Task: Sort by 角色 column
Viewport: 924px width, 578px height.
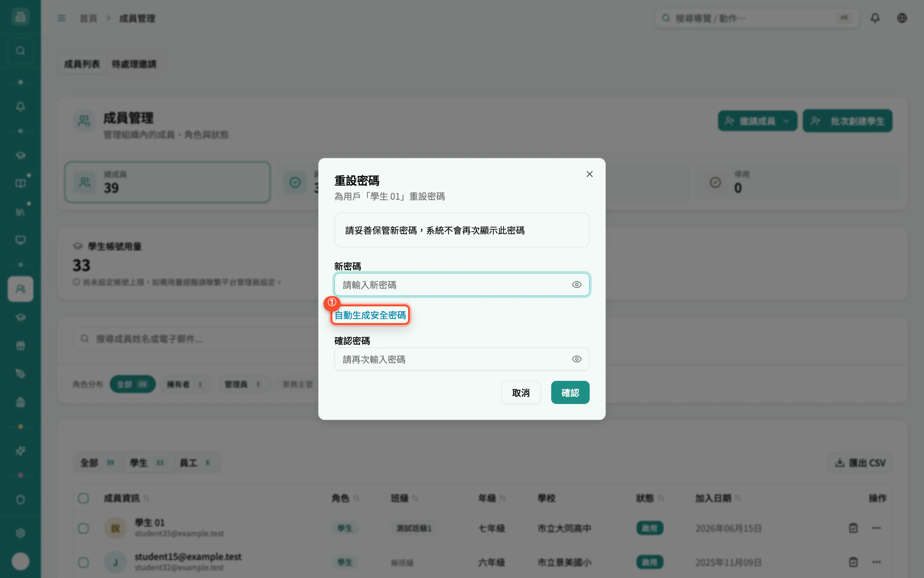Action: point(345,498)
